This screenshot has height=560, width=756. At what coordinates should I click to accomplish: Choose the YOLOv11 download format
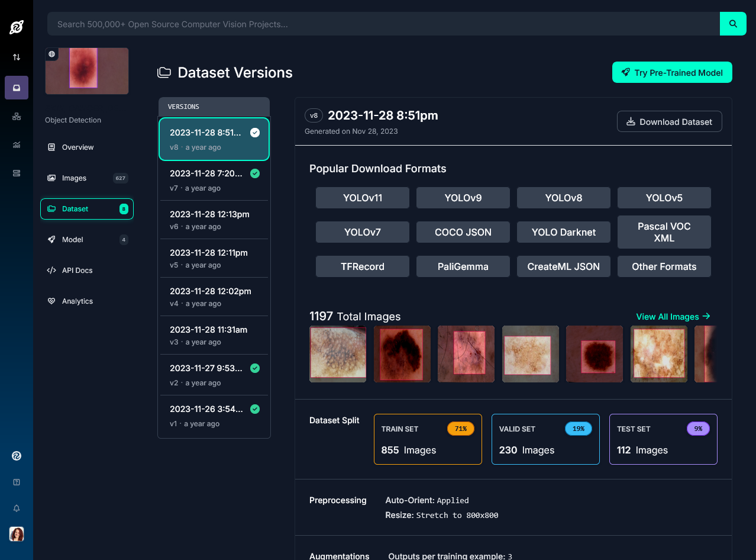pyautogui.click(x=362, y=198)
